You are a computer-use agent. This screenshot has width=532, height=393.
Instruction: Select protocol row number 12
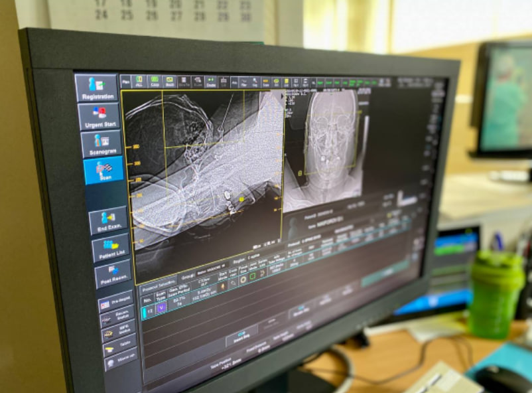click(x=149, y=311)
